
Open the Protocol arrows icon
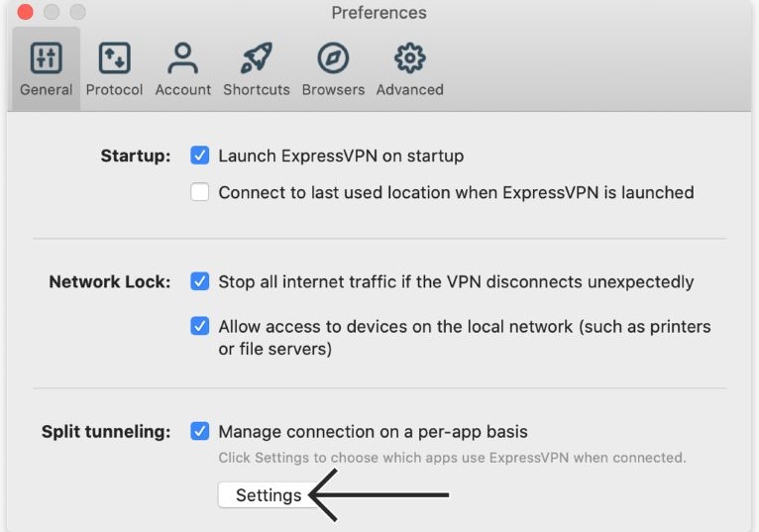(114, 58)
